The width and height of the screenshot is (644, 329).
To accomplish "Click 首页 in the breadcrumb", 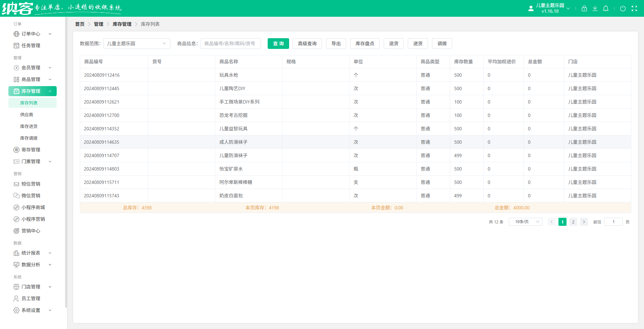I will click(80, 24).
